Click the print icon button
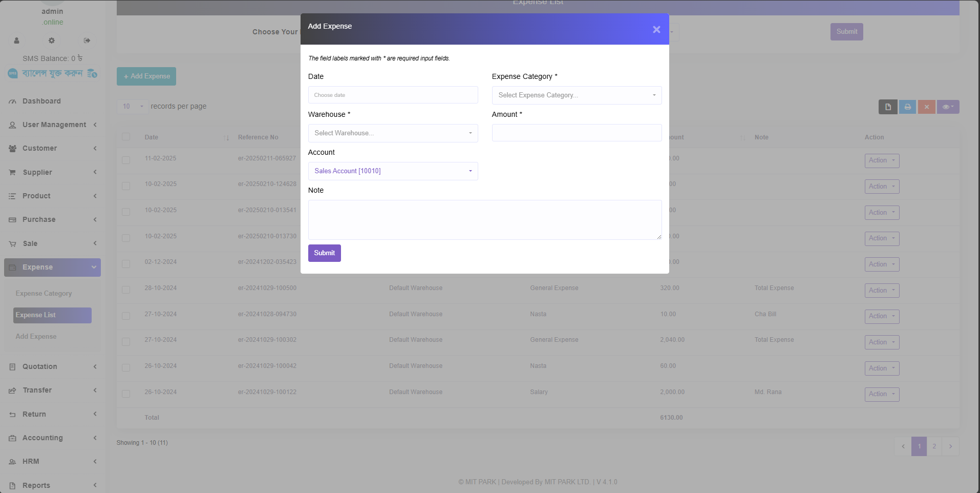The image size is (980, 493). (907, 107)
